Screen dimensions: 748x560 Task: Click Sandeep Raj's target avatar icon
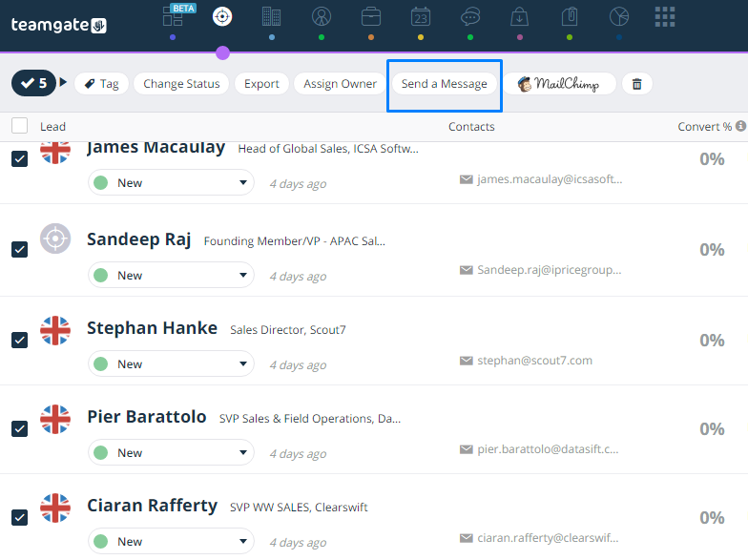[x=55, y=239]
